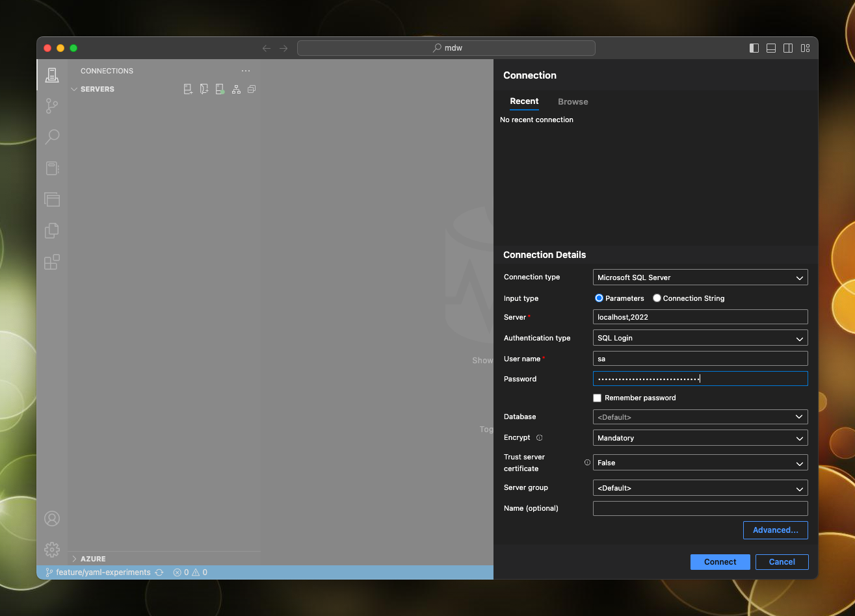Click the Cancel button

[782, 562]
